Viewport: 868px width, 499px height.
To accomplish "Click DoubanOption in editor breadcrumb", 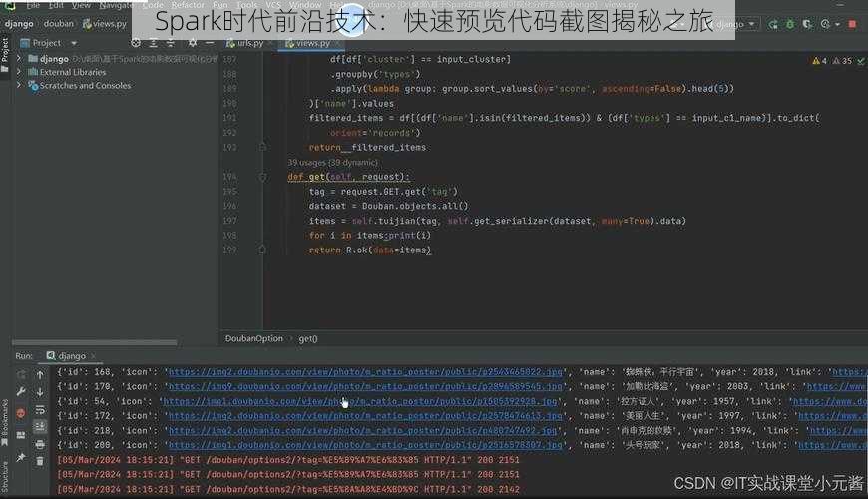I will click(254, 339).
